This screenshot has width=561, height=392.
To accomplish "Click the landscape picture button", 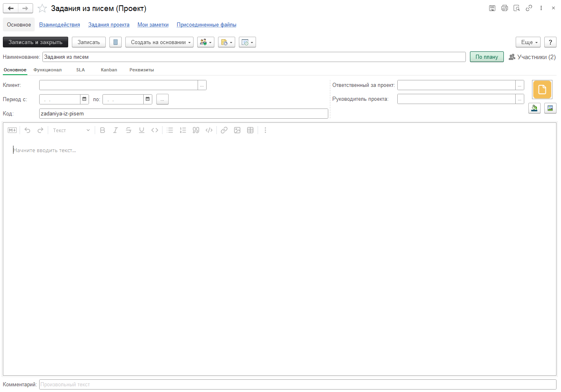I will click(550, 108).
